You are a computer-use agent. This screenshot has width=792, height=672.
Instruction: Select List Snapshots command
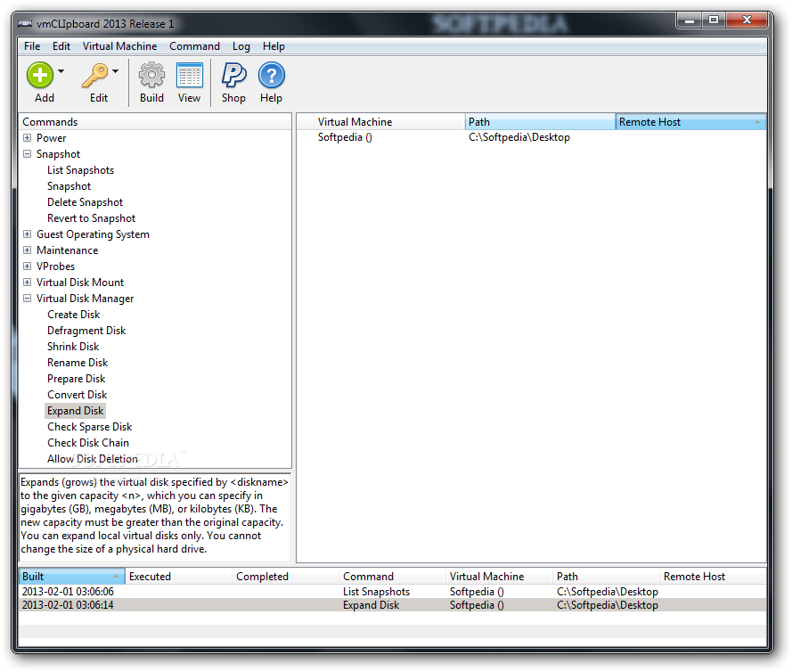pyautogui.click(x=80, y=170)
